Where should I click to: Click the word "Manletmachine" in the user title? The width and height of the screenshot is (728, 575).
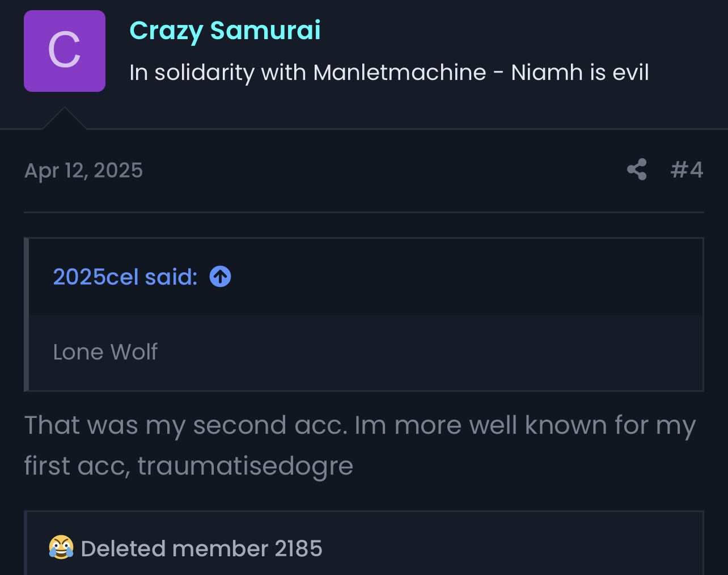point(399,73)
